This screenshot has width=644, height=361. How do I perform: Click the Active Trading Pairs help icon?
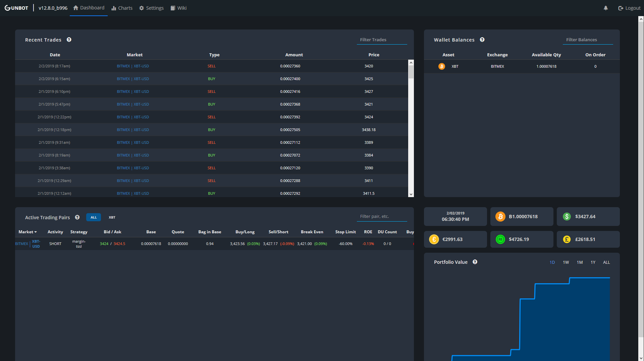pos(77,217)
